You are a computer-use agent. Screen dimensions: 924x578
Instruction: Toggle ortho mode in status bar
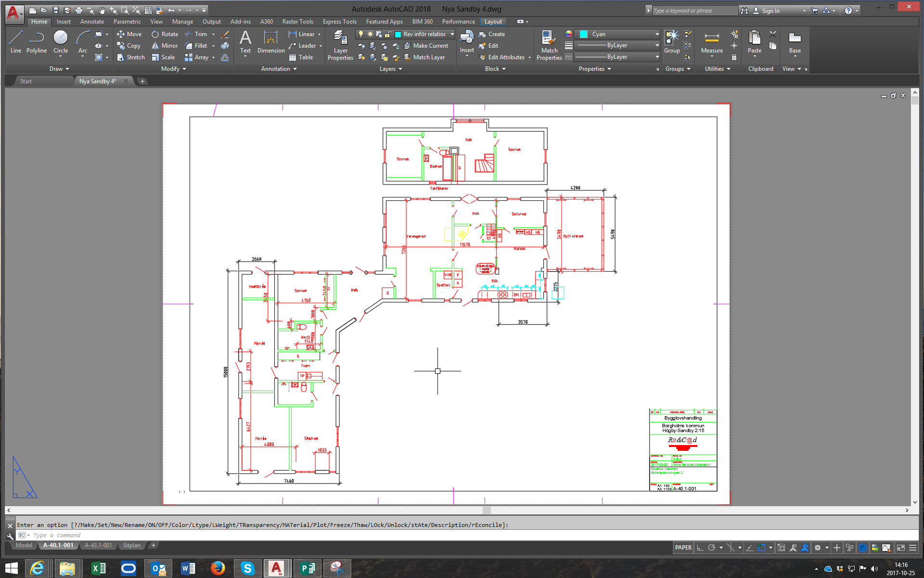(x=700, y=548)
